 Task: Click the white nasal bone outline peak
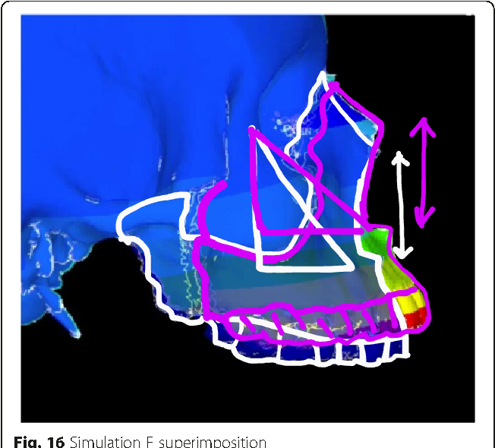[x=323, y=75]
